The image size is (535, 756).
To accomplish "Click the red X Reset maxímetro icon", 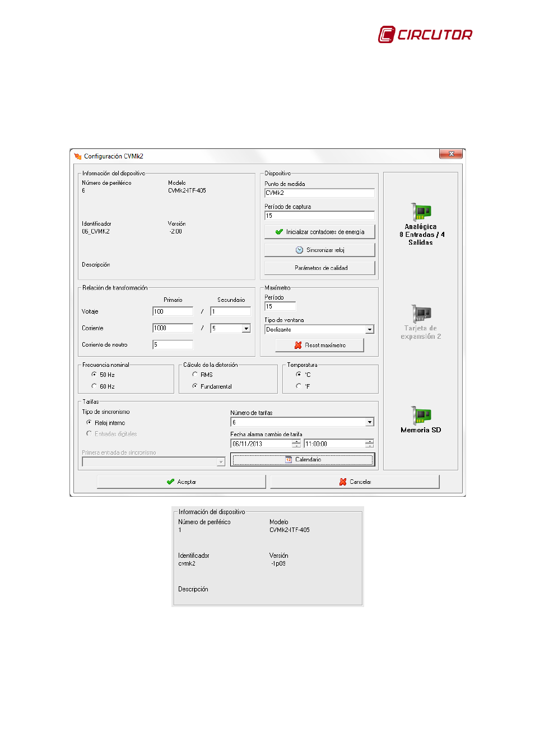I will [x=298, y=346].
